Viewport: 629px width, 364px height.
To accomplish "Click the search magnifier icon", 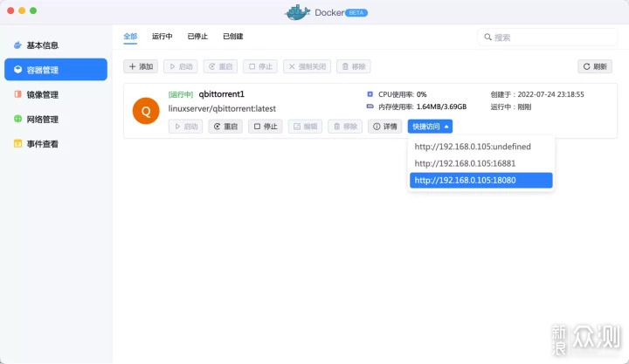I will (x=487, y=38).
